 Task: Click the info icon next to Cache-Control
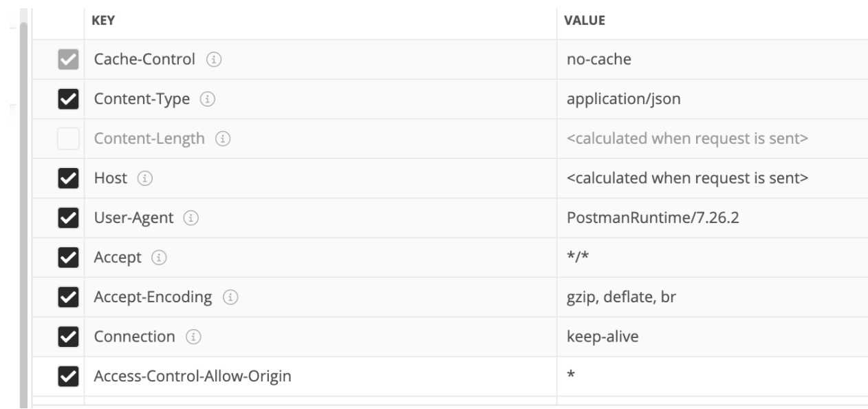pyautogui.click(x=214, y=60)
